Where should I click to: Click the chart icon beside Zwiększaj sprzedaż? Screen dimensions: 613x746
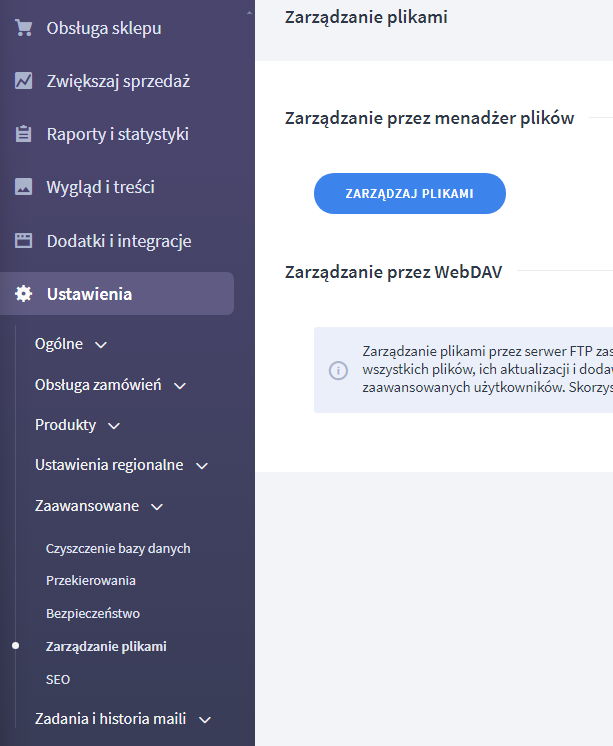click(x=24, y=81)
